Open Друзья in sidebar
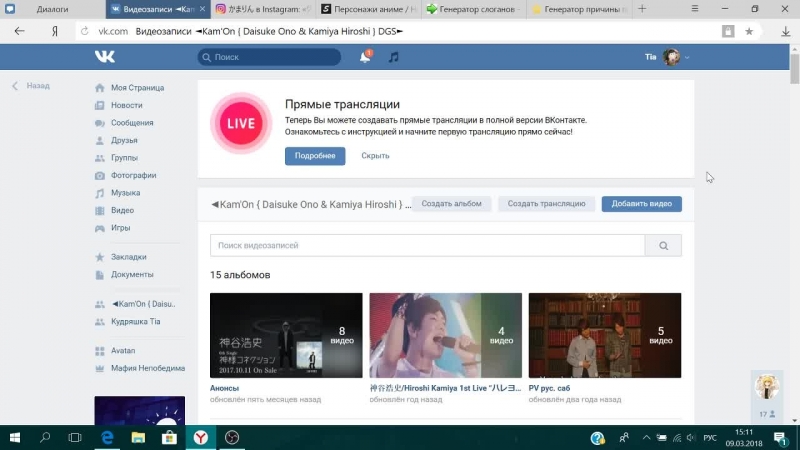Image resolution: width=800 pixels, height=450 pixels. (x=124, y=140)
